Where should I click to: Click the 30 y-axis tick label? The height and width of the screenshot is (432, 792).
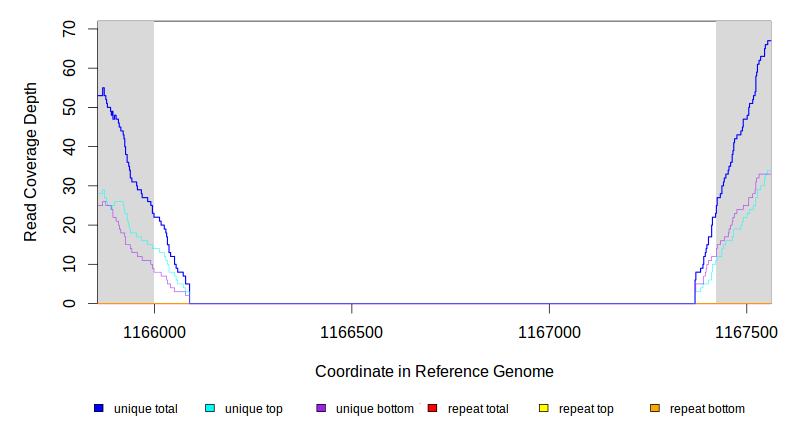70,186
